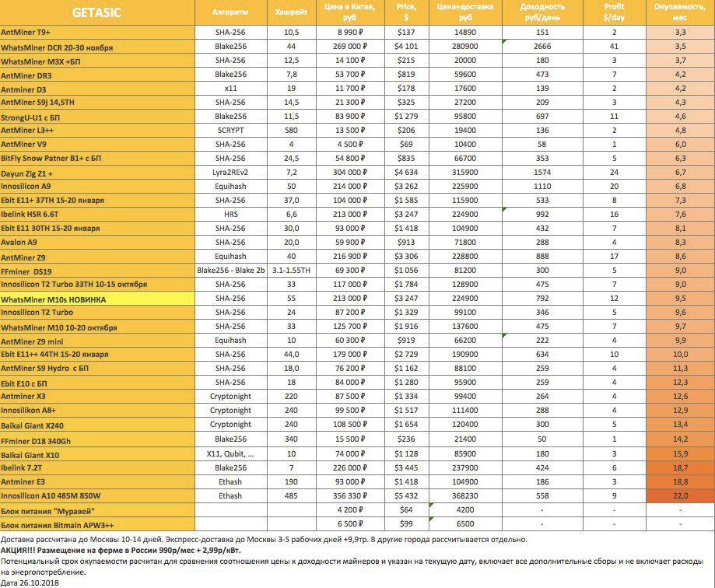Select the Blake256 - Blake 2b cell

pos(231,271)
